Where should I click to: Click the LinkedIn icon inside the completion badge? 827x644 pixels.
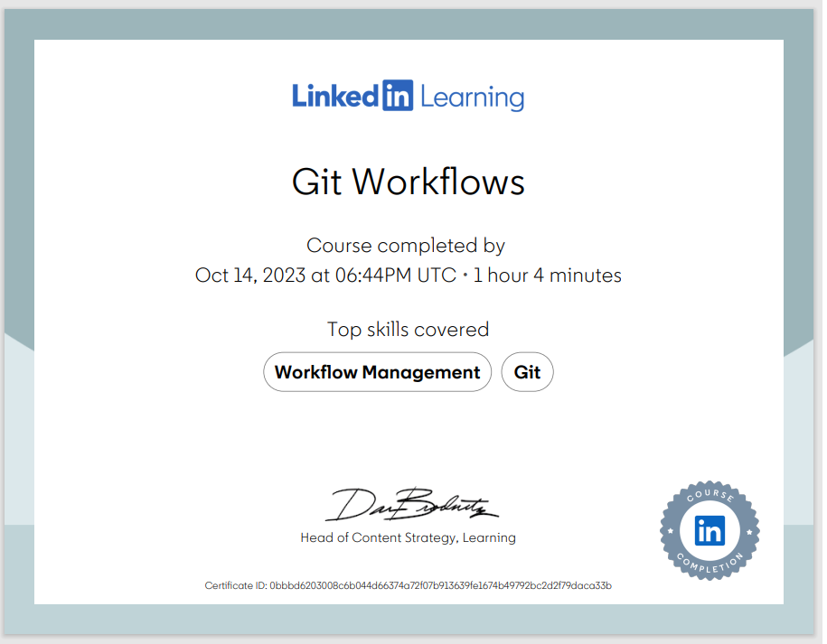(x=710, y=531)
